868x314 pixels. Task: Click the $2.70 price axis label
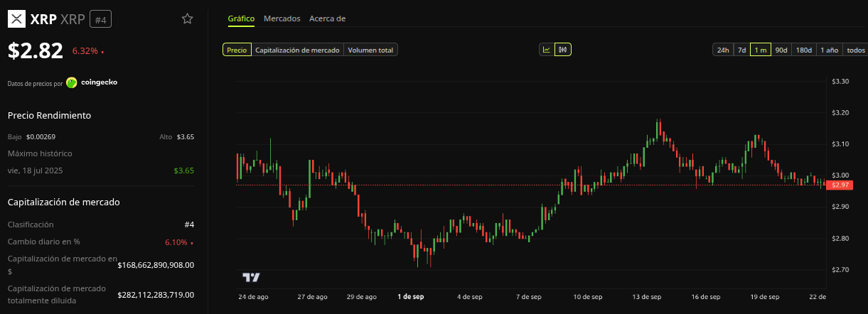pos(840,269)
